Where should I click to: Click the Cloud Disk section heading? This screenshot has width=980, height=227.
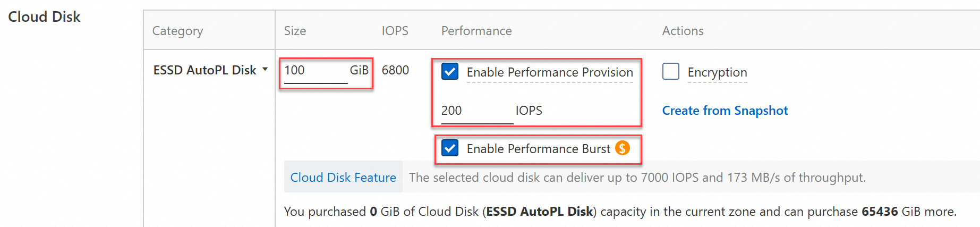pyautogui.click(x=44, y=17)
